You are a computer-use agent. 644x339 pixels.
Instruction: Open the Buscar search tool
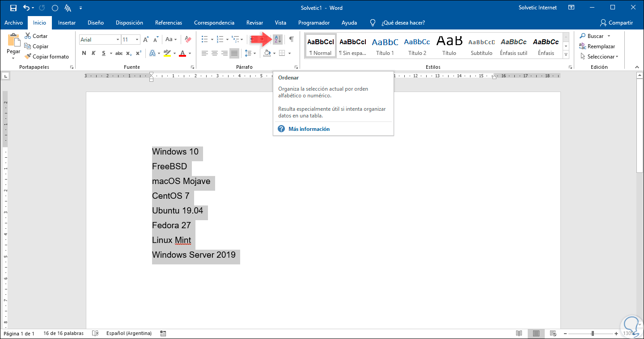click(592, 36)
